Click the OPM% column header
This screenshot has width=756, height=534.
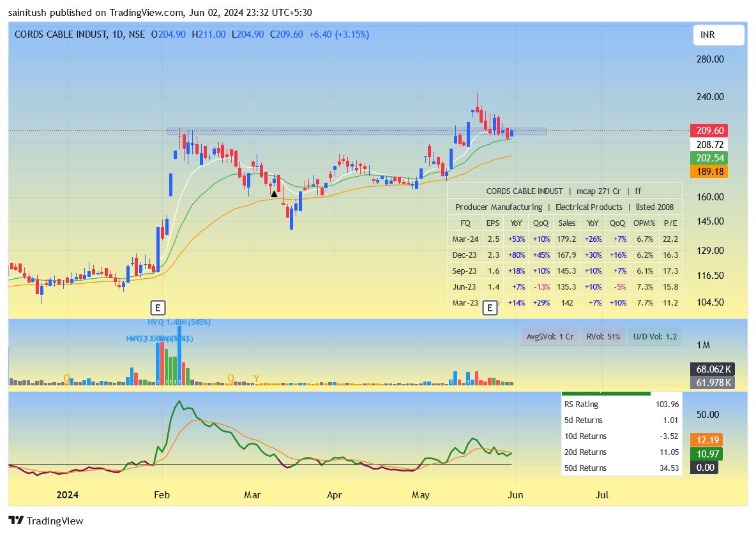click(645, 223)
